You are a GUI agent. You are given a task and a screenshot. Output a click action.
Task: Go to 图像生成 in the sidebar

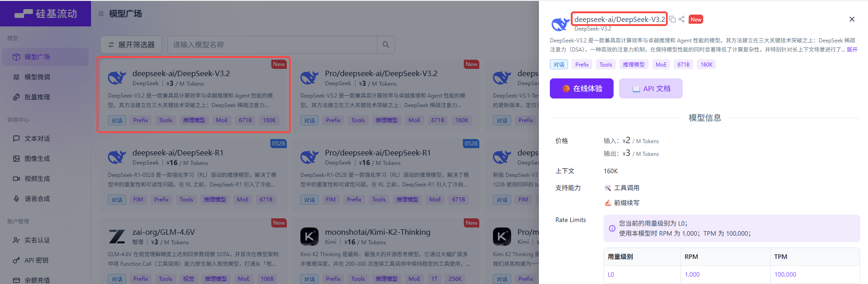[x=45, y=159]
